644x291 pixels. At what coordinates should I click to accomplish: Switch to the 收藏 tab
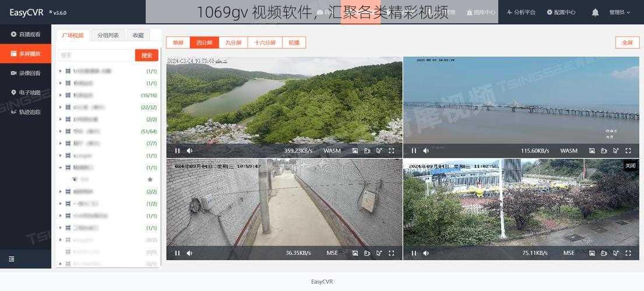[138, 36]
